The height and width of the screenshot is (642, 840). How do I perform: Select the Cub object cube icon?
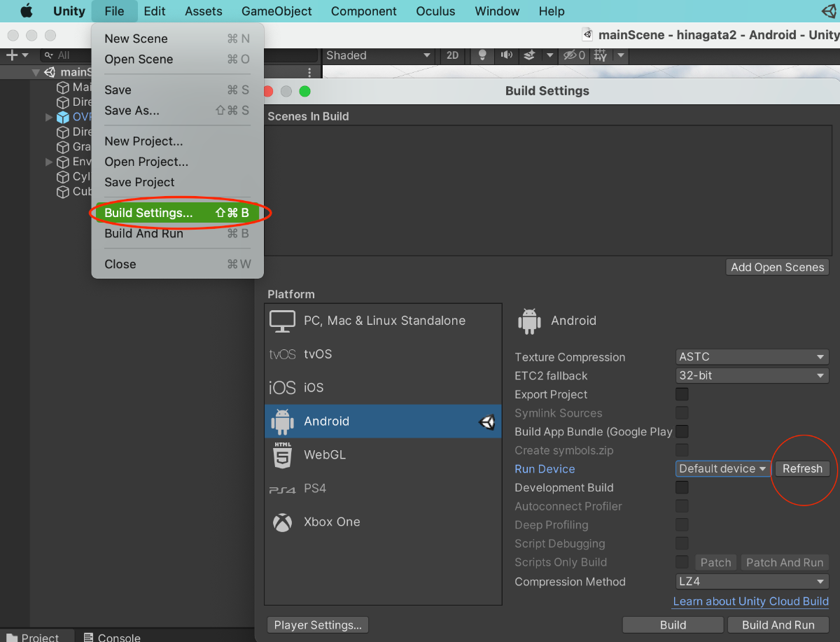63,191
